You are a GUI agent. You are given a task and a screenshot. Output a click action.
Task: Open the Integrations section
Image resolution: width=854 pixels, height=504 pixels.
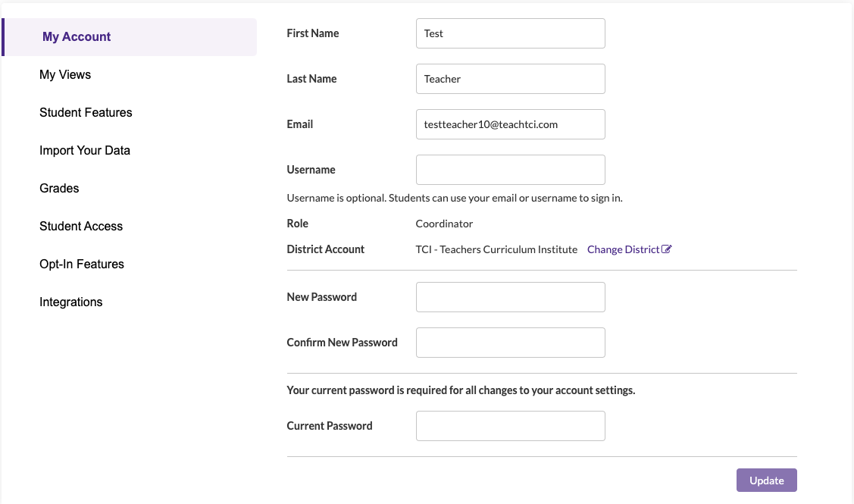tap(70, 302)
